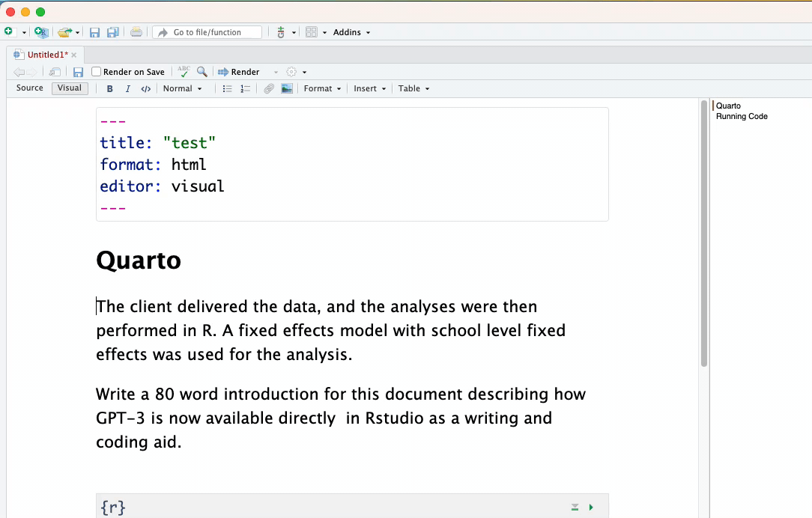Screen dimensions: 812x518
Task: Close the Untitled1 tab
Action: 74,55
